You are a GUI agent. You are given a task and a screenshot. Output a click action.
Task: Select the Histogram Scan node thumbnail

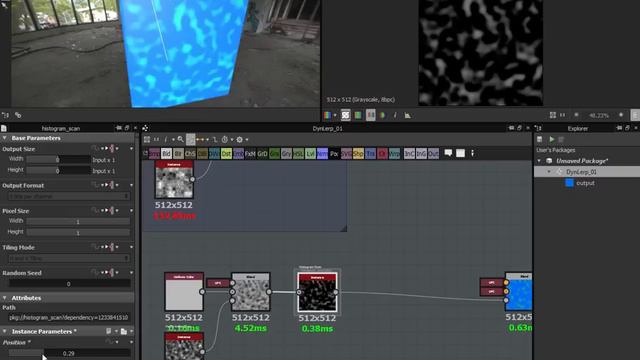pyautogui.click(x=318, y=292)
